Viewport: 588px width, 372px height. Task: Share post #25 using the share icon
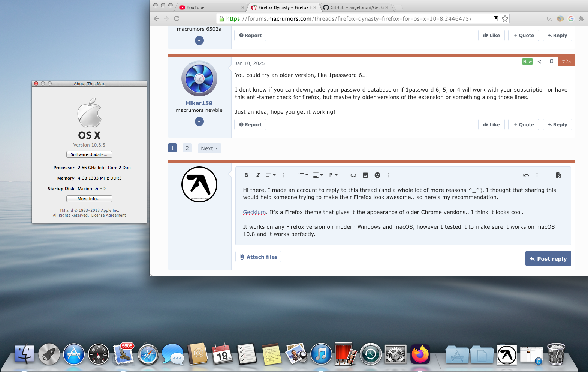pyautogui.click(x=539, y=61)
